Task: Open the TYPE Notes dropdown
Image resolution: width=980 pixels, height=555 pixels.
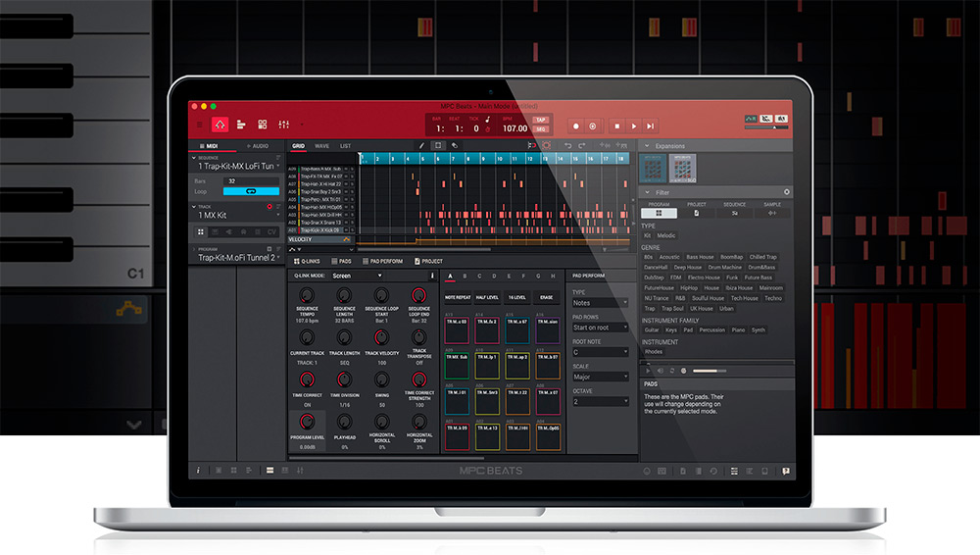Action: click(600, 303)
